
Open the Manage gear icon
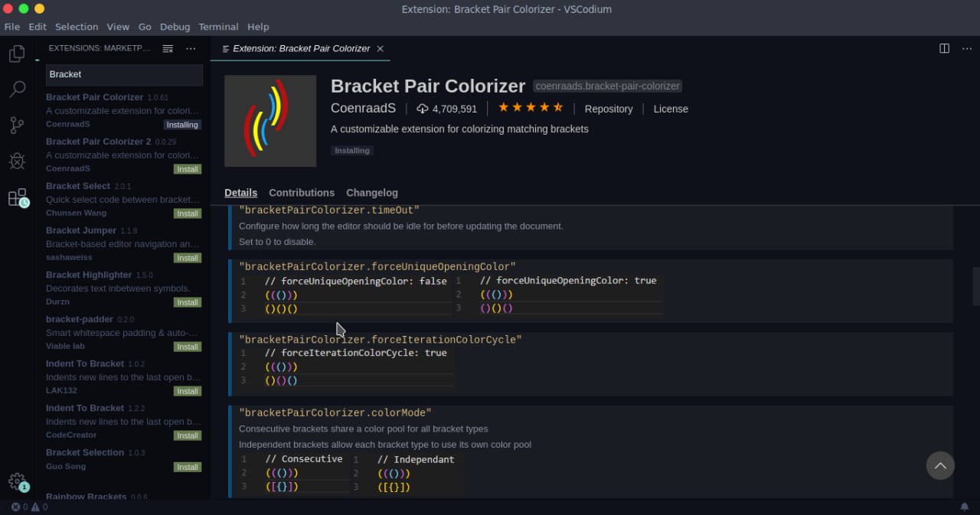(x=17, y=481)
